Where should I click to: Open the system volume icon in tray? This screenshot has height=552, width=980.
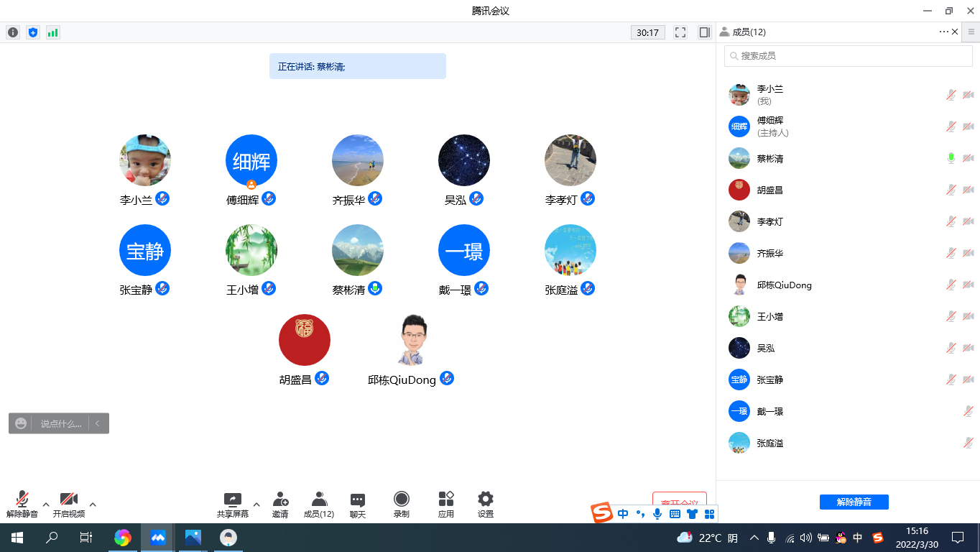click(x=805, y=538)
